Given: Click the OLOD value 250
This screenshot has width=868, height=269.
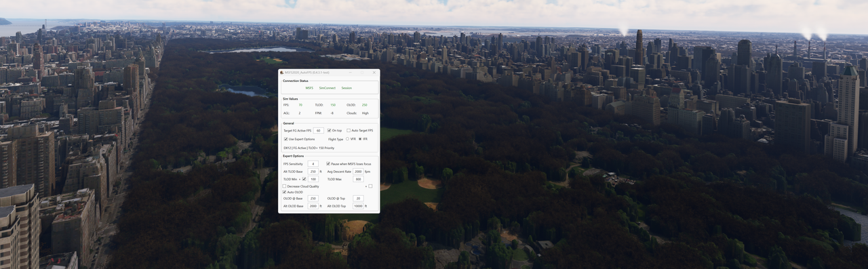Looking at the screenshot, I should (365, 105).
